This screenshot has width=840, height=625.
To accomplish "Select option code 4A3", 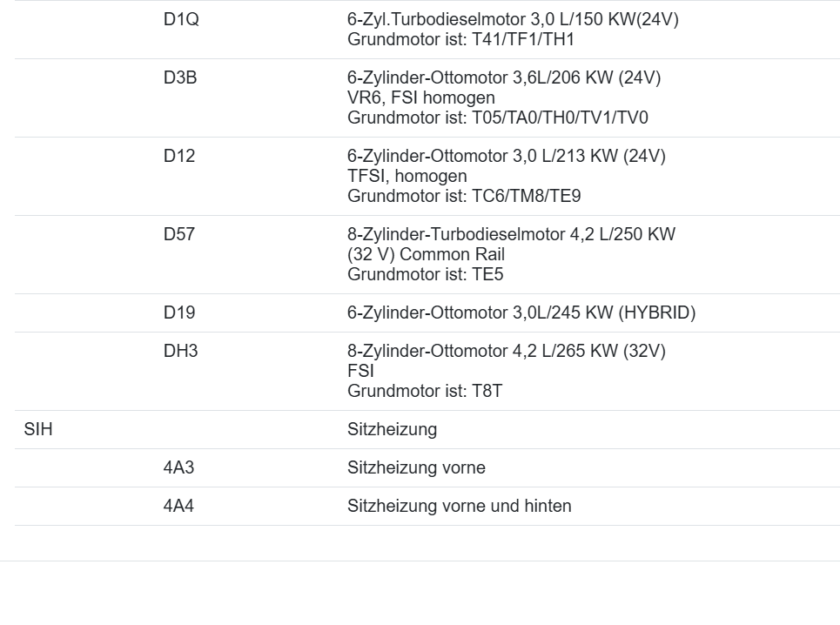I will click(x=179, y=468).
